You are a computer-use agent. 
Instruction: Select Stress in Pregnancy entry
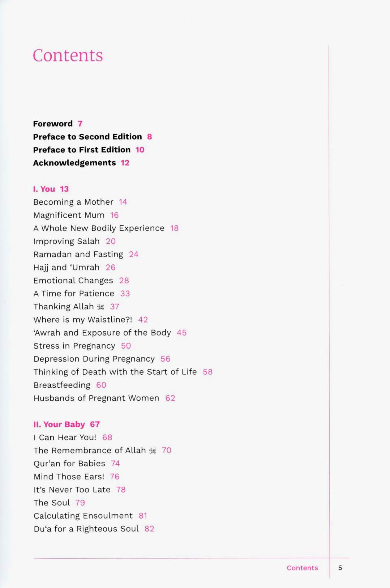[74, 346]
